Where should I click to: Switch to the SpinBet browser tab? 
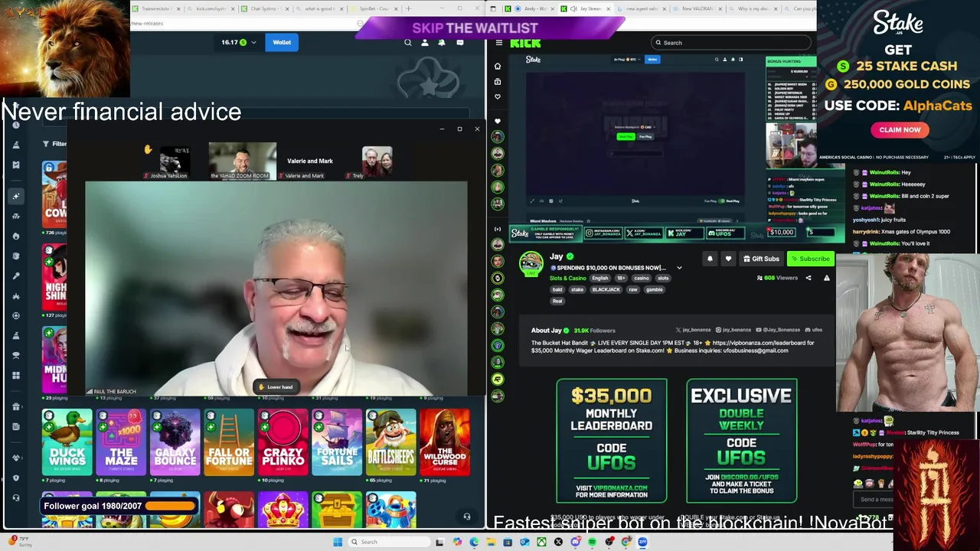tap(374, 8)
